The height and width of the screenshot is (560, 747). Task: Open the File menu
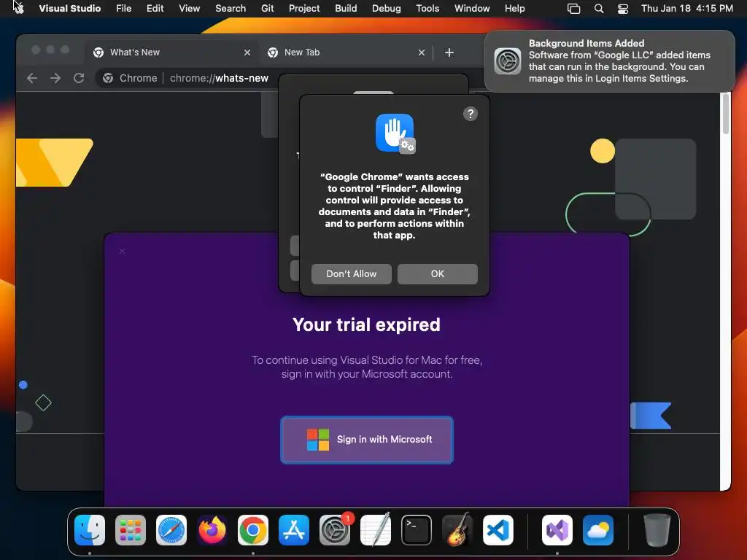click(123, 9)
